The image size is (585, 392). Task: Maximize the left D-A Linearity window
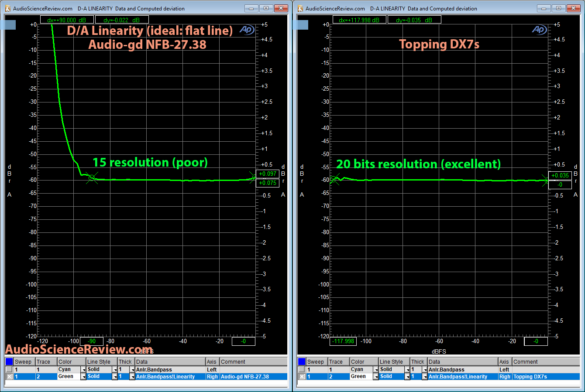[266, 8]
